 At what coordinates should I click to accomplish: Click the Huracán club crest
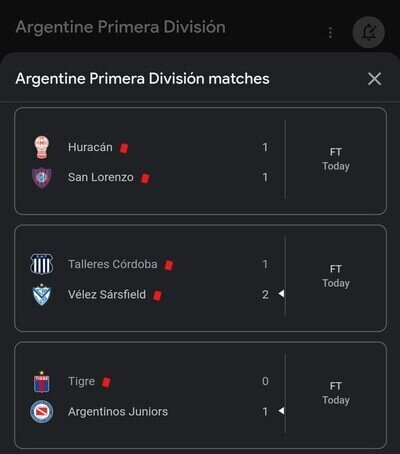(42, 147)
